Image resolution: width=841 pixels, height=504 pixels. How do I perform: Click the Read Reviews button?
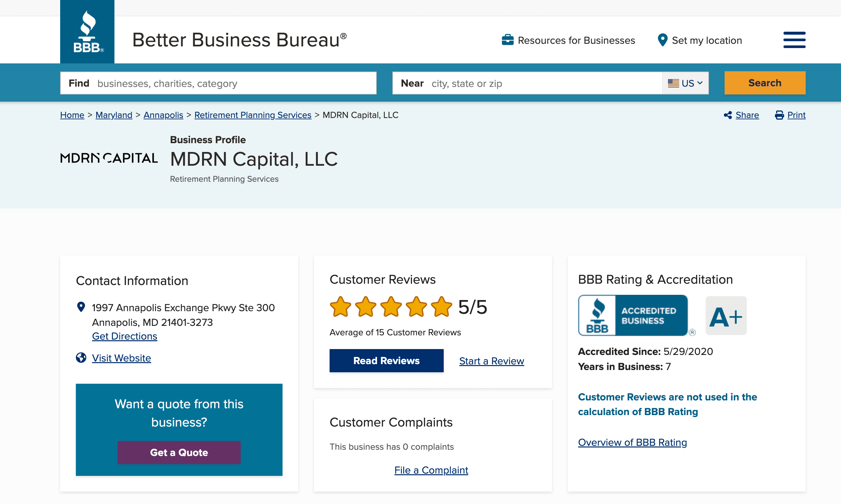pyautogui.click(x=386, y=361)
